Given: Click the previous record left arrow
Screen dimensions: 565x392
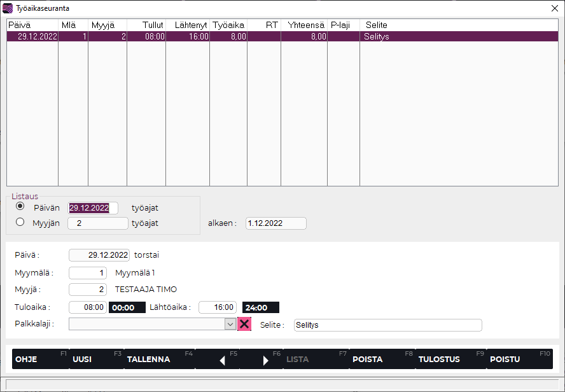Looking at the screenshot, I should [x=222, y=360].
